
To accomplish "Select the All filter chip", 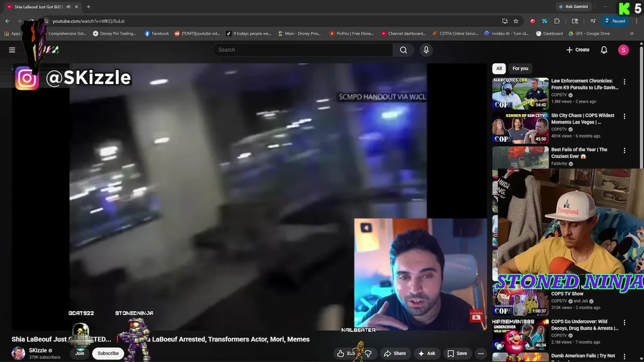I will pyautogui.click(x=499, y=68).
